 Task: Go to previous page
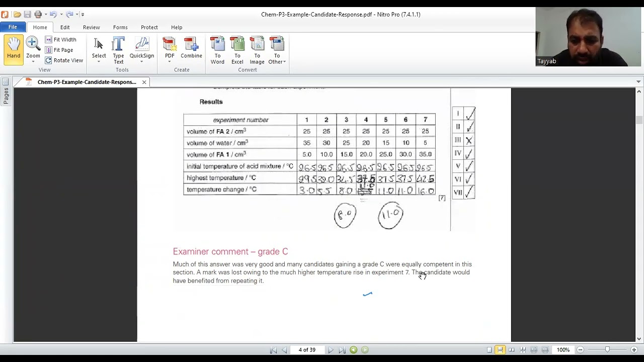click(x=284, y=350)
